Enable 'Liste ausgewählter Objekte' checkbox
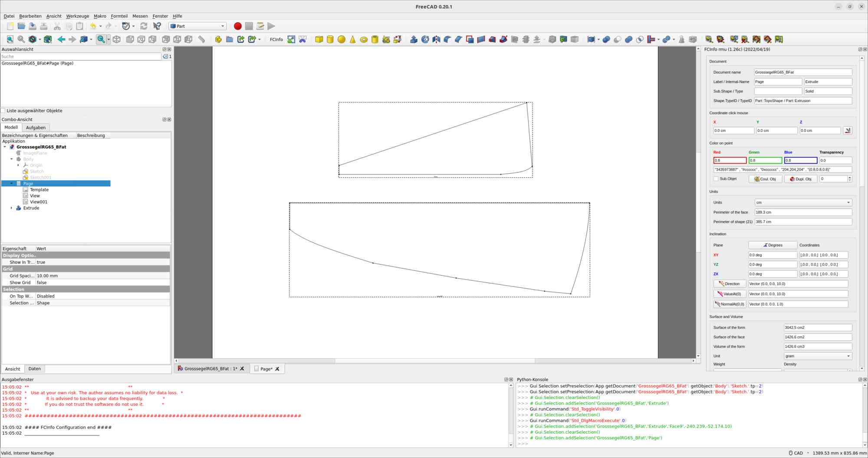 coord(3,111)
